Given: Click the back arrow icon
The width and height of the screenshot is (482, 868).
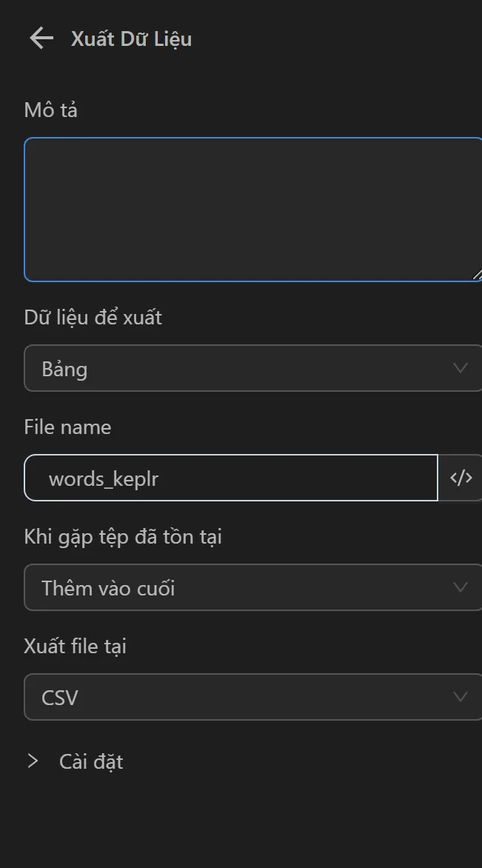Looking at the screenshot, I should pyautogui.click(x=41, y=39).
